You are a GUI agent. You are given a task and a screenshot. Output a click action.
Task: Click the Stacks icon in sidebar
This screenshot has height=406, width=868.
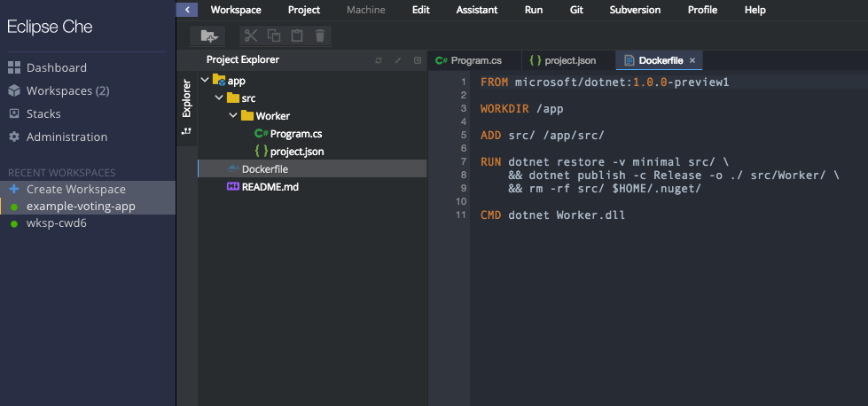[14, 113]
